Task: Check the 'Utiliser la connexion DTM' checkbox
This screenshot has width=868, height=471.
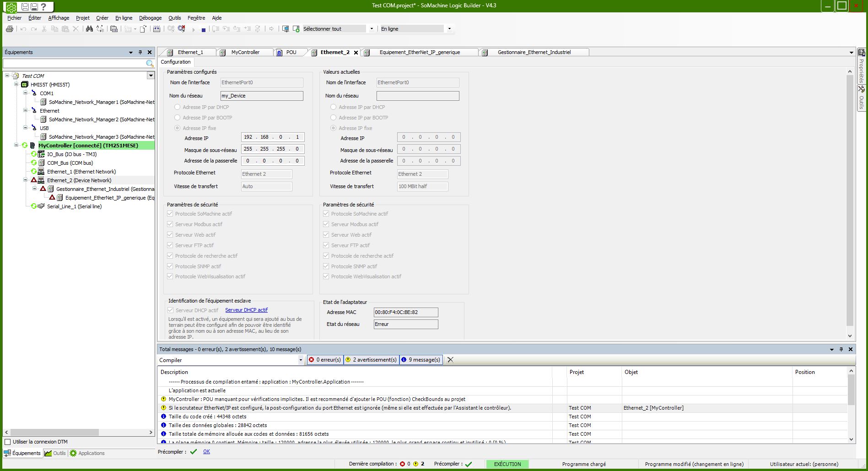Action: point(7,442)
